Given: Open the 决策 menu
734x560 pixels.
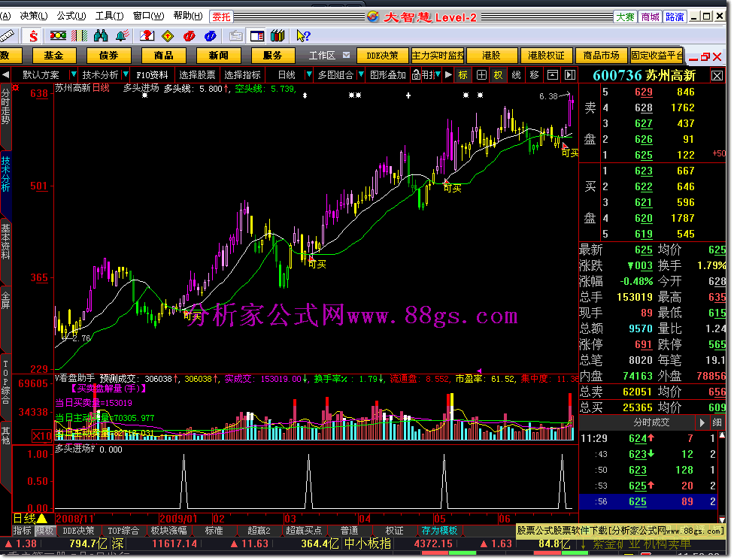Looking at the screenshot, I should click(x=33, y=16).
